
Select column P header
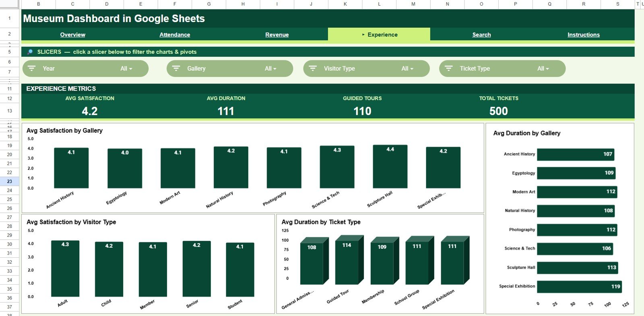[516, 4]
